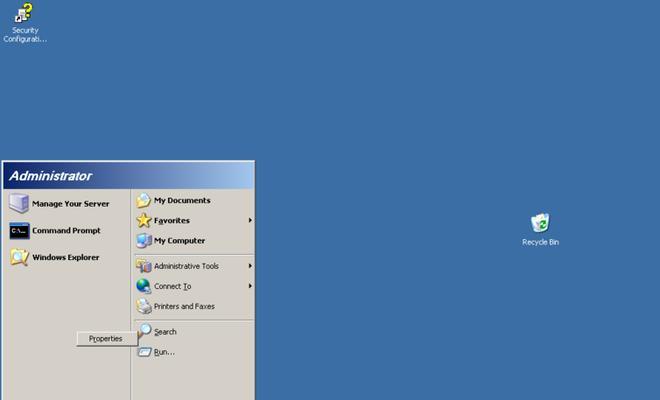The image size is (660, 400).
Task: Click the Administrator user name header
Action: [51, 176]
